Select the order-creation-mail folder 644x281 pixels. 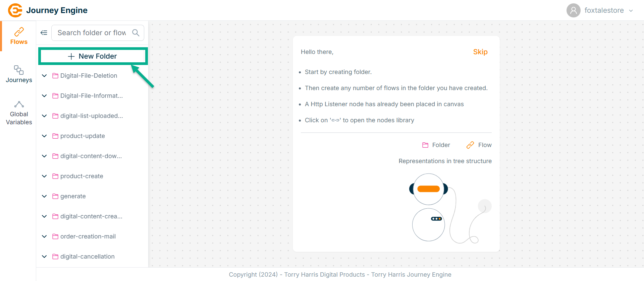pos(88,236)
